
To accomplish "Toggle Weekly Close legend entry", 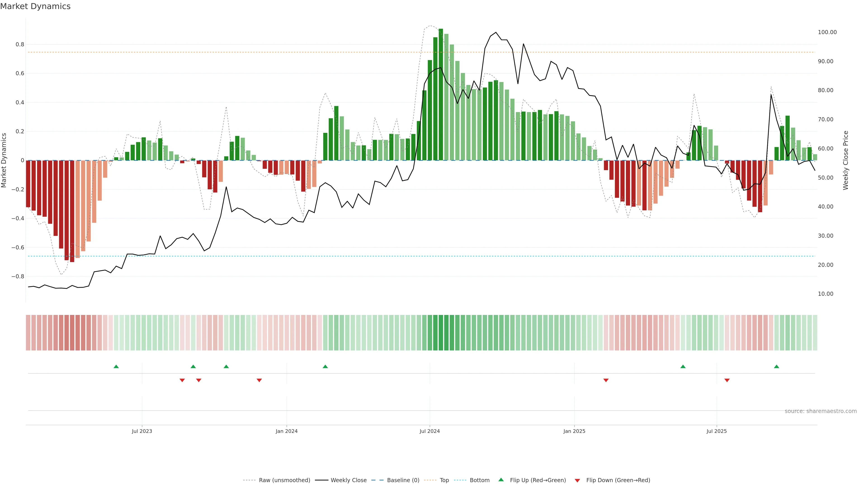I will [348, 480].
